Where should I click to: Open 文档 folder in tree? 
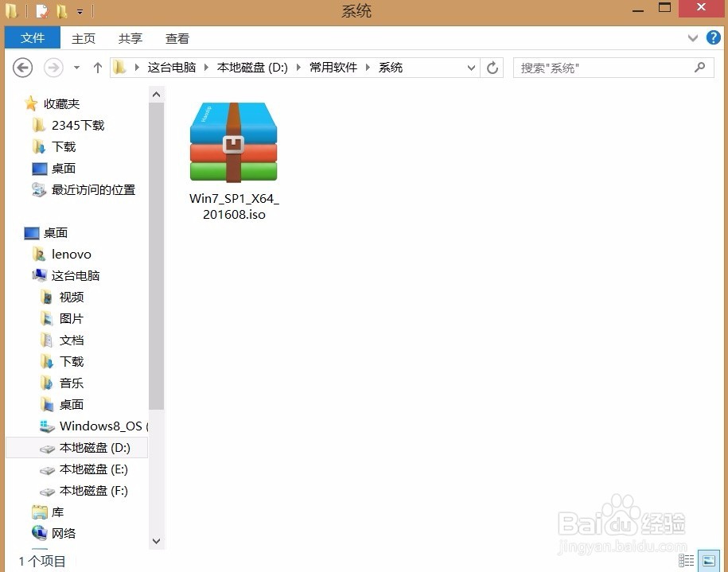click(x=72, y=340)
